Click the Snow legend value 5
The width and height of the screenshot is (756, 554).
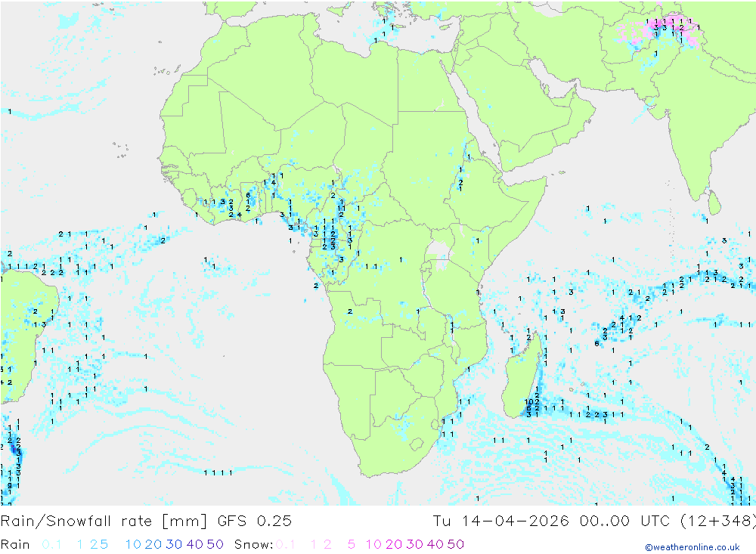[352, 544]
